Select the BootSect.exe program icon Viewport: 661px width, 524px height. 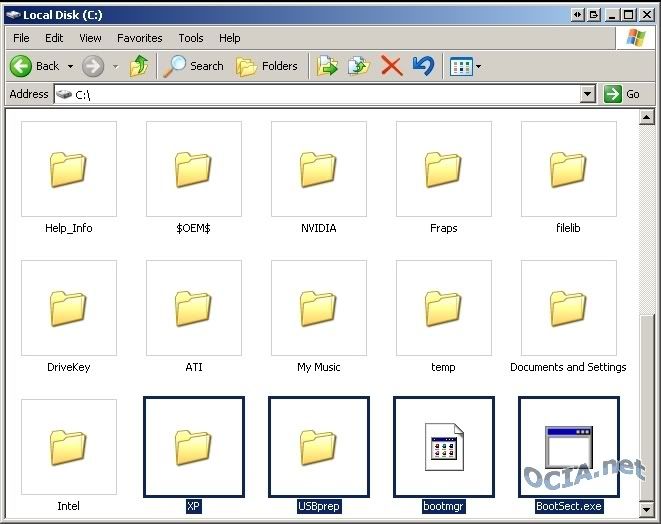[x=568, y=446]
